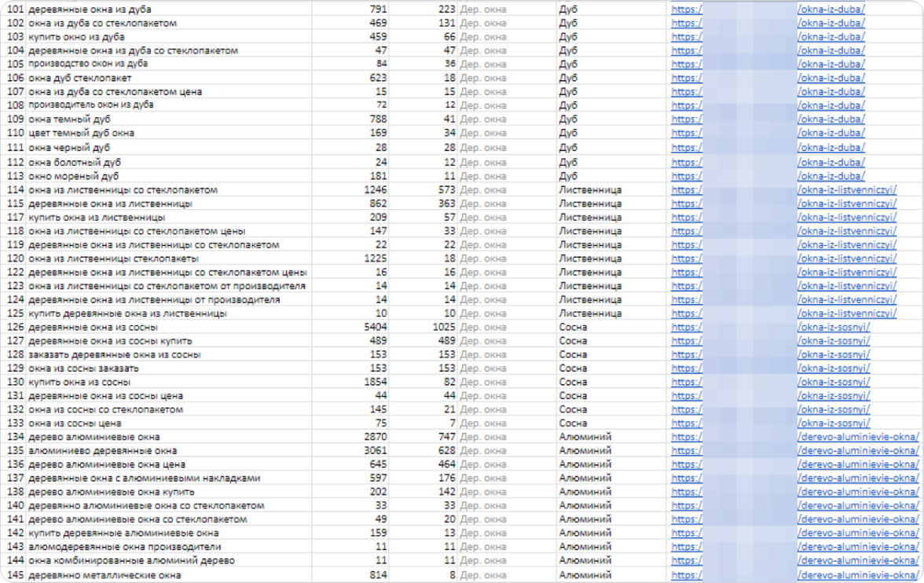Select row number 144
Screen dimensions: 924x583
(16, 560)
